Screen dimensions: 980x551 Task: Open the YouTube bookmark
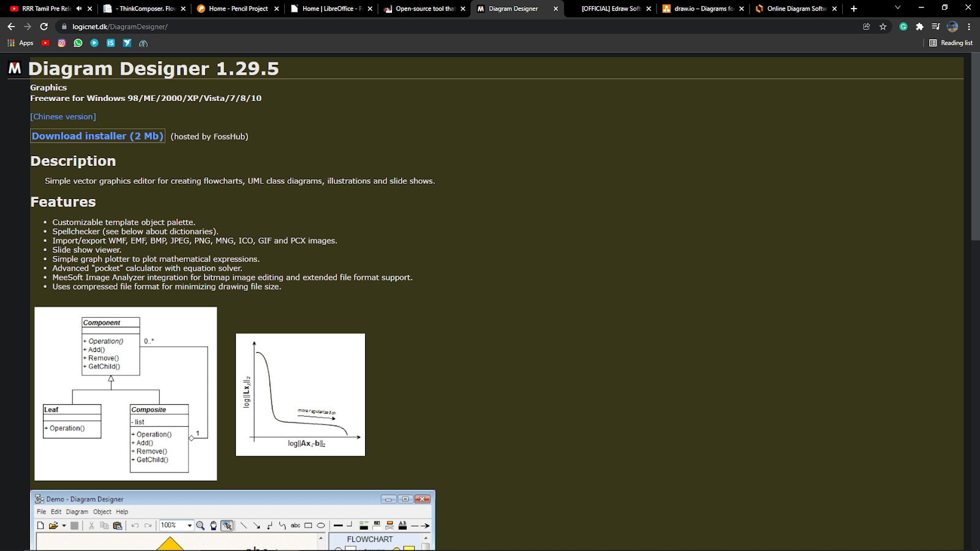[x=45, y=43]
